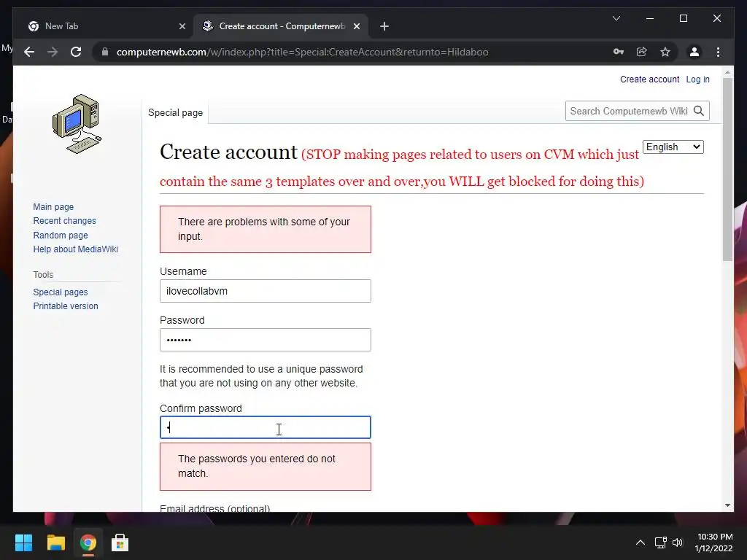This screenshot has width=747, height=560.
Task: Click the Password input field
Action: point(266,340)
